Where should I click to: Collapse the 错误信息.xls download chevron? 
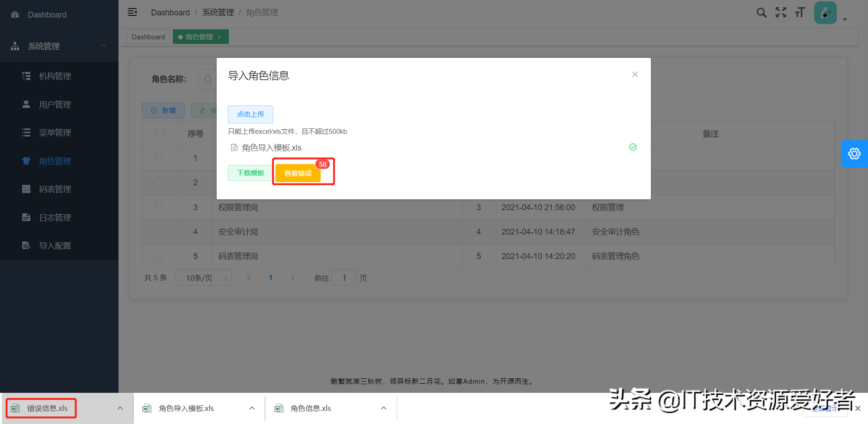[x=120, y=408]
